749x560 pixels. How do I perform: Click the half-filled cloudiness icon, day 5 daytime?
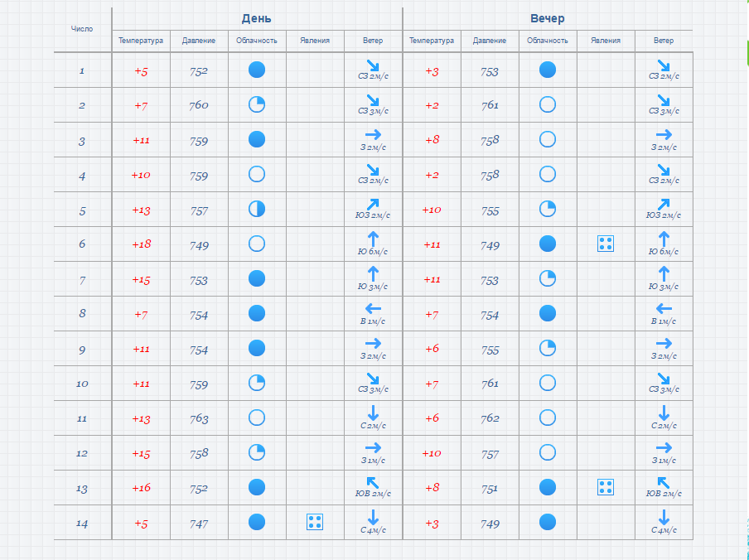pos(257,209)
